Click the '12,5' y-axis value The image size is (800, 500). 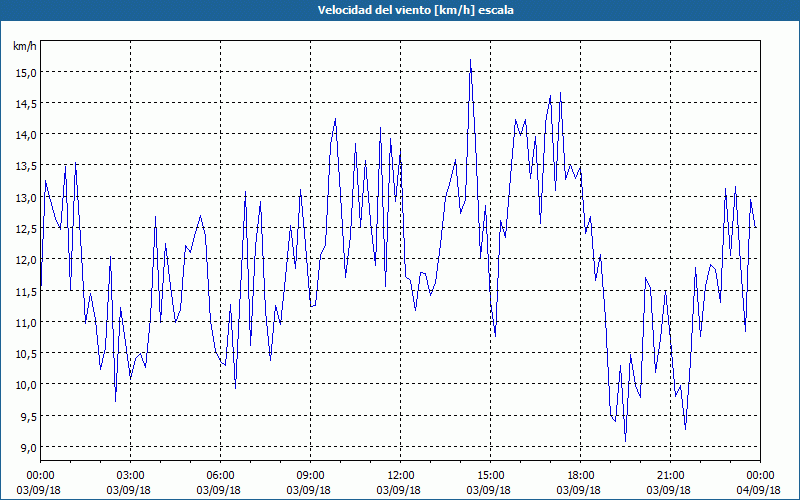27,229
